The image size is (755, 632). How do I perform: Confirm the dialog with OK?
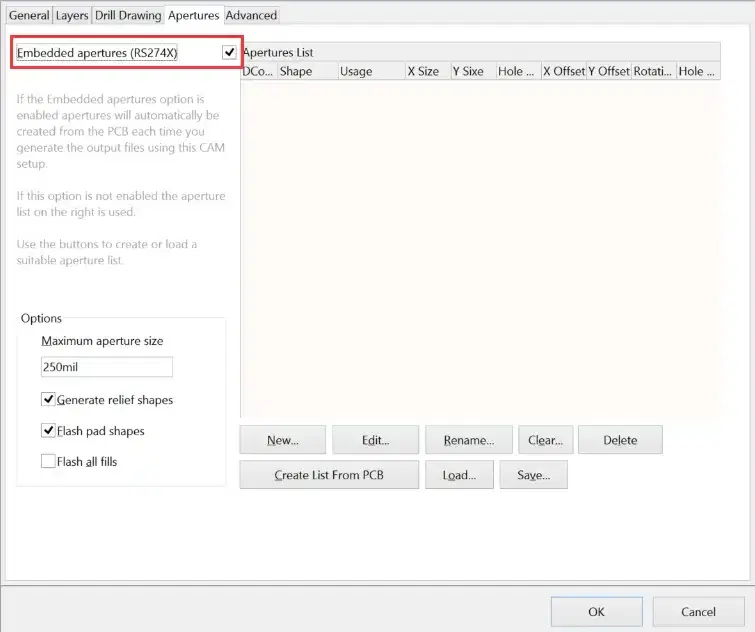pyautogui.click(x=596, y=611)
